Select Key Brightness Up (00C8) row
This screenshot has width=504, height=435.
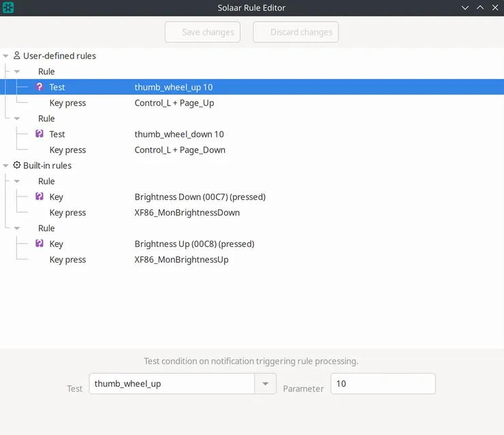[252, 244]
